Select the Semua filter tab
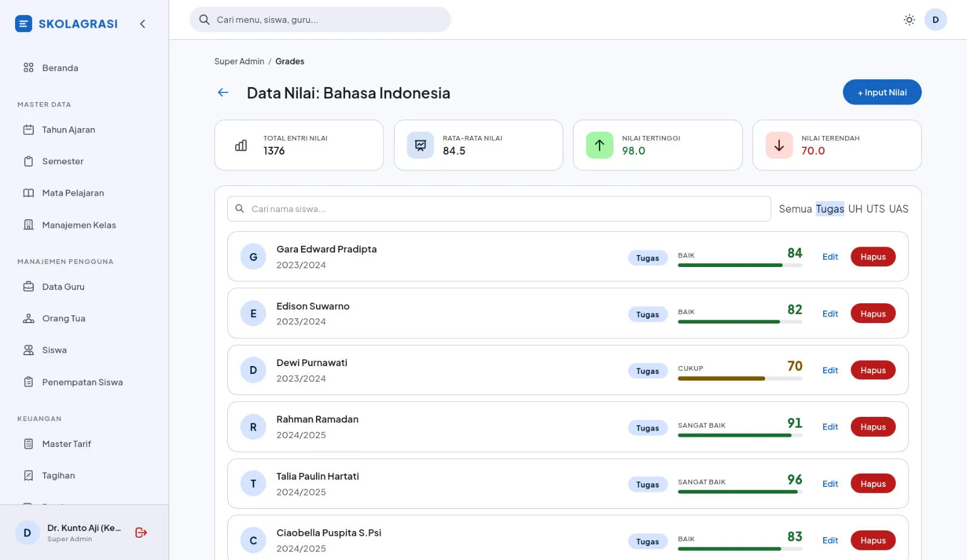Viewport: 967px width, 560px height. tap(795, 209)
